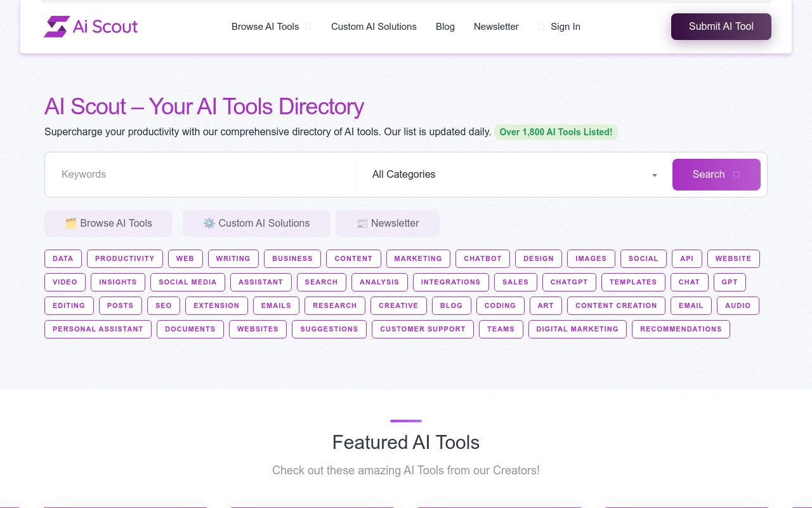The image size is (812, 508).
Task: Click the Ai Scout logo
Action: [x=91, y=27]
